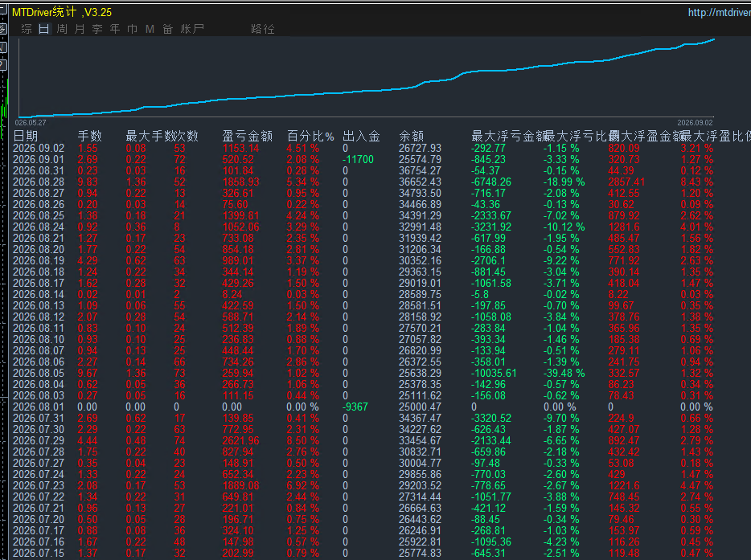Select the 2026.08.14 date cell
The image size is (751, 560).
click(39, 294)
